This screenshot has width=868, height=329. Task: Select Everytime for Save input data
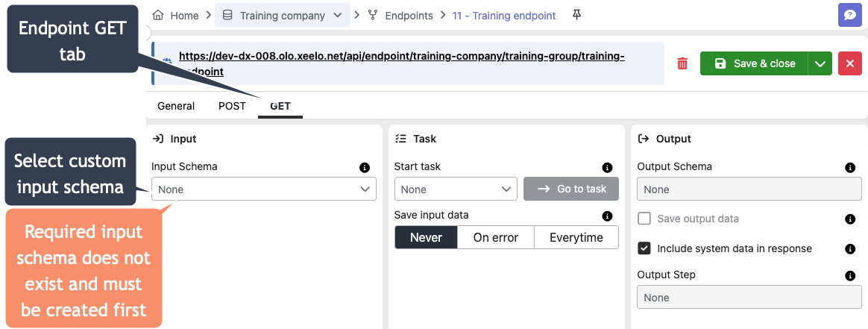coord(576,237)
